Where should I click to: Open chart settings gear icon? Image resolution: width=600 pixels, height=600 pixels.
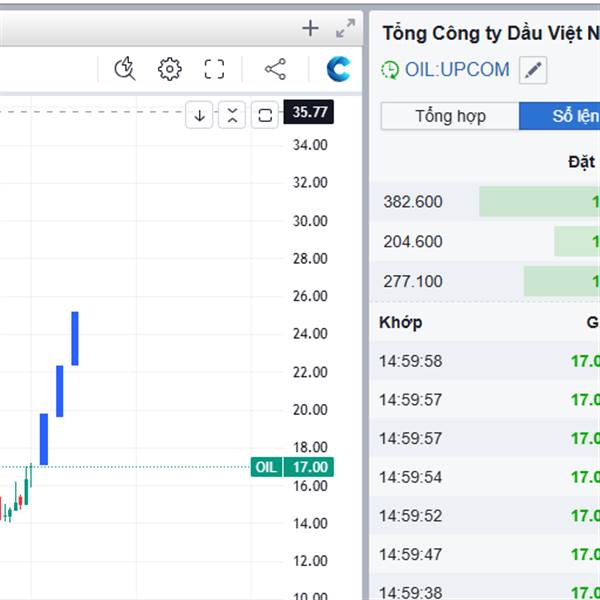tap(170, 69)
